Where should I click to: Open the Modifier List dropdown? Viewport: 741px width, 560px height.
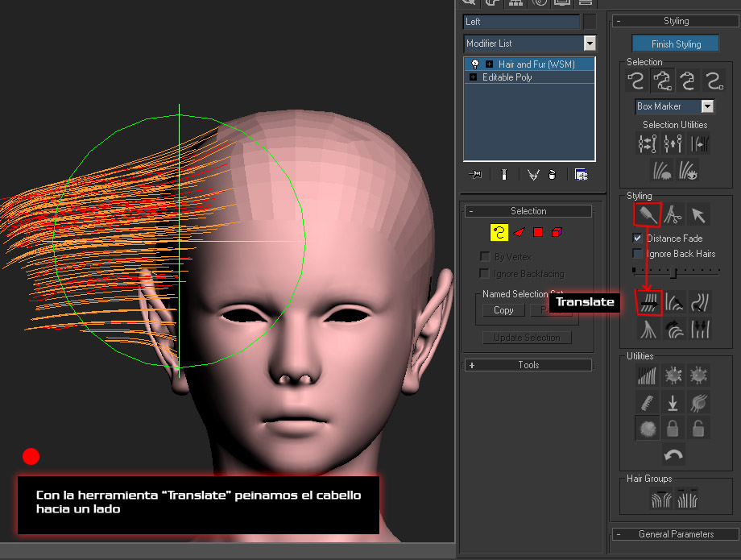tap(589, 43)
